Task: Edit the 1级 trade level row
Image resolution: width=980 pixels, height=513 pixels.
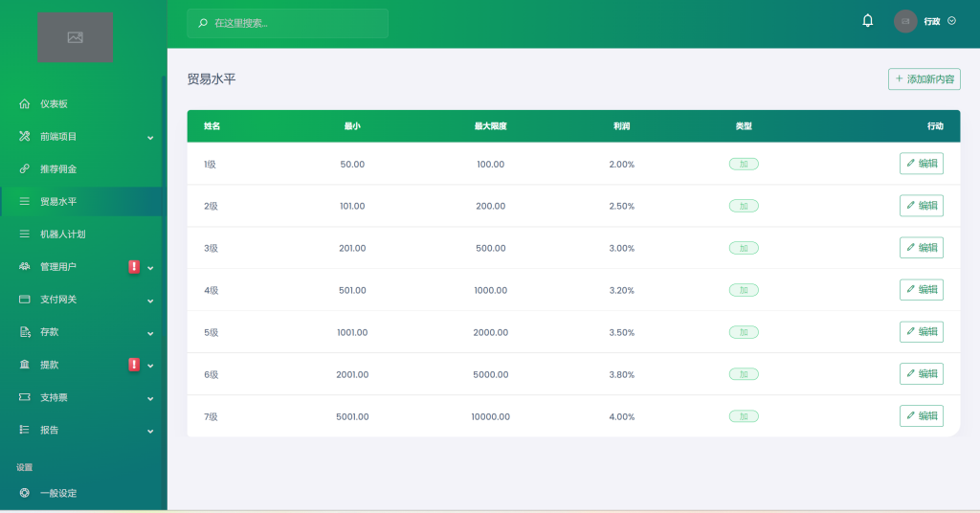Action: coord(921,164)
